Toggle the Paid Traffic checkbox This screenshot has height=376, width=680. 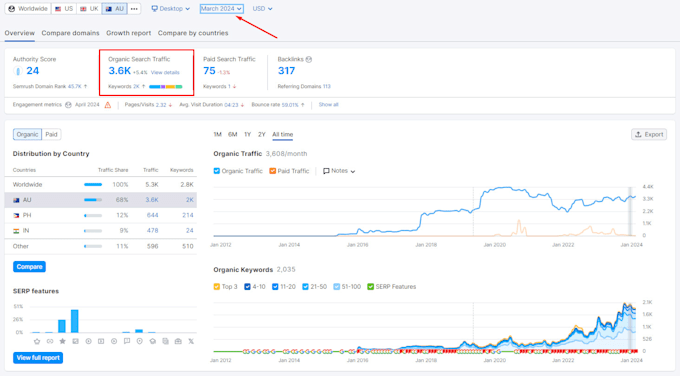[272, 171]
